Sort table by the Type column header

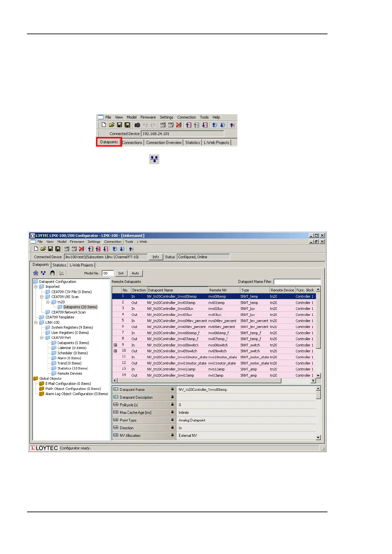pyautogui.click(x=255, y=290)
